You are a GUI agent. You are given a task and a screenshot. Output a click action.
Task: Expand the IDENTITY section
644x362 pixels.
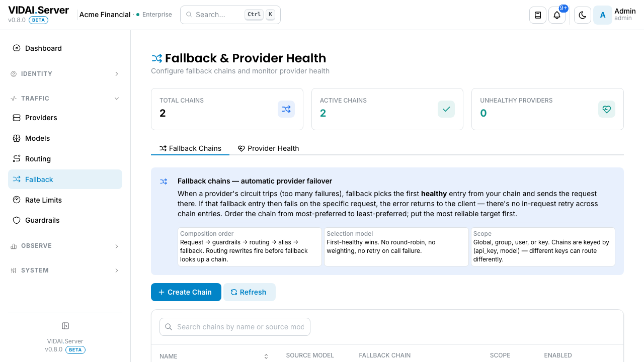65,74
